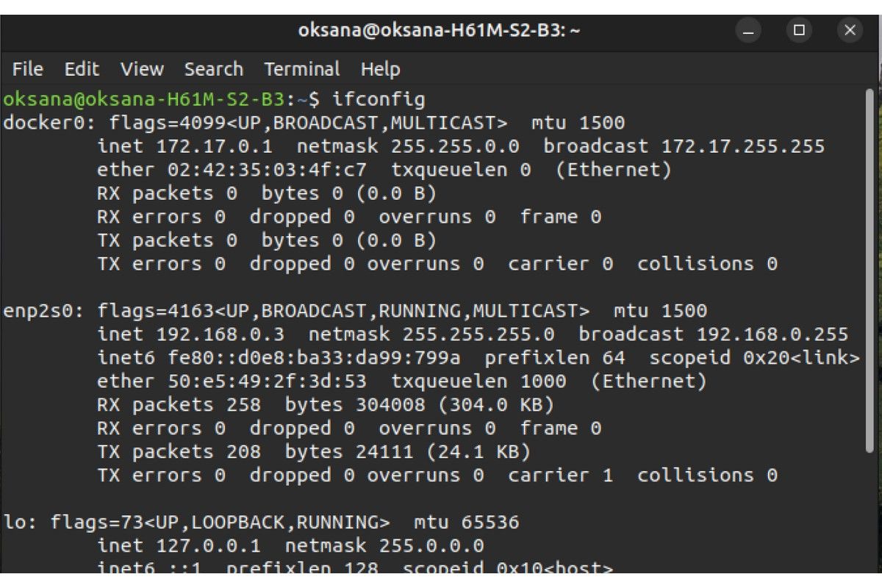Click the docker IP address 172.17.0.1
Viewport: 882px width, 588px height.
(215, 146)
